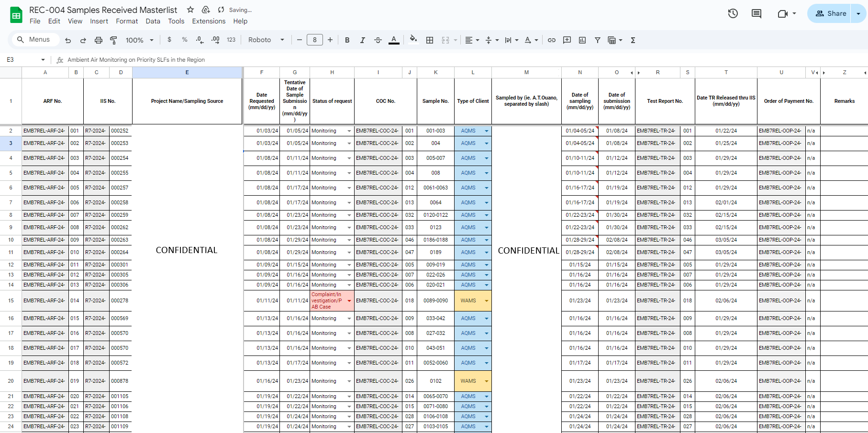Toggle strikethrough formatting
The image size is (868, 433).
(378, 40)
